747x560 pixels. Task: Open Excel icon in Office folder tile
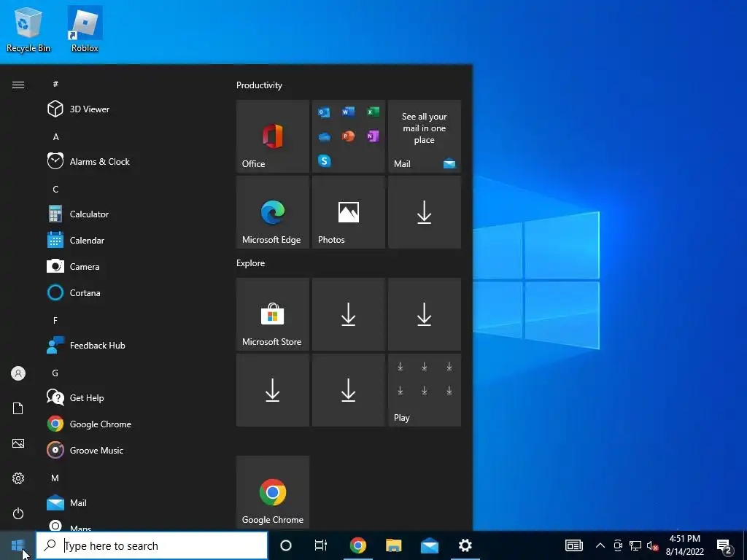373,112
